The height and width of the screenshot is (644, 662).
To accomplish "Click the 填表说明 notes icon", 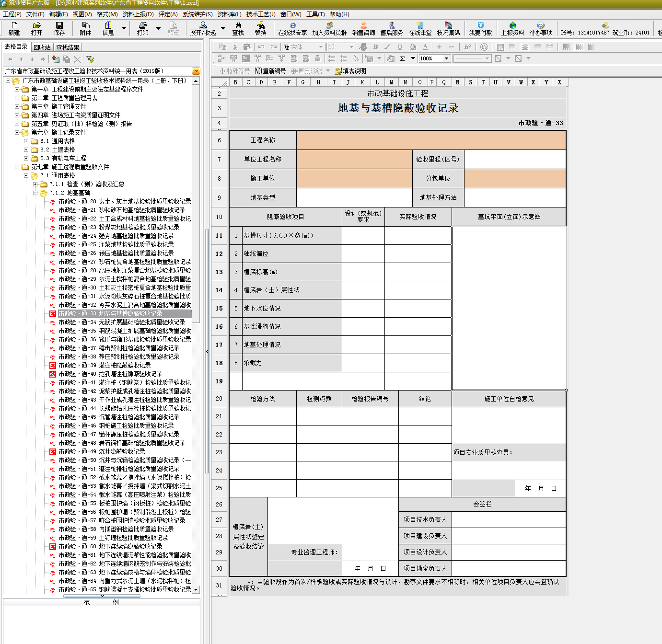I will pos(350,71).
